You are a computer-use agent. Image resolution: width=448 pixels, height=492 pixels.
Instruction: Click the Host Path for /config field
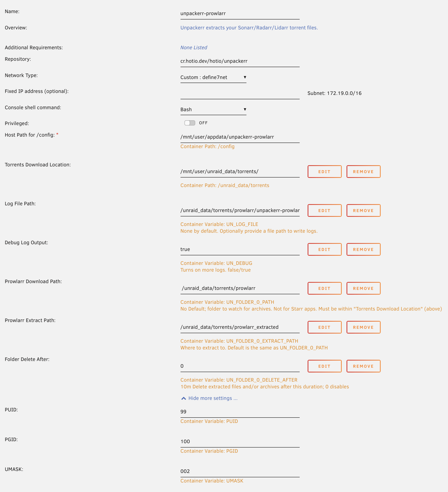tap(239, 137)
